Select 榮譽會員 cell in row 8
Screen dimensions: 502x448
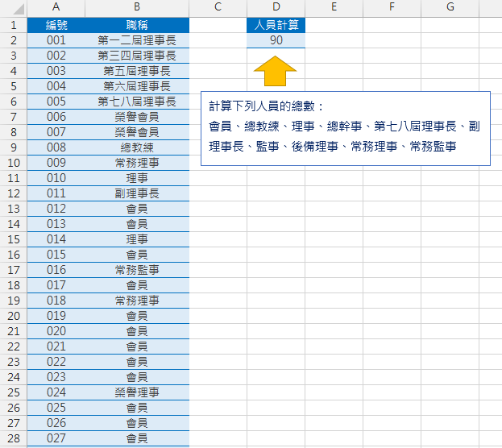tap(137, 132)
